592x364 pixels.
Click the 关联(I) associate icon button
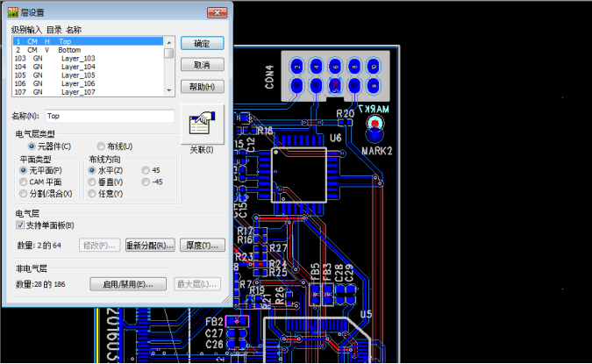pyautogui.click(x=203, y=125)
